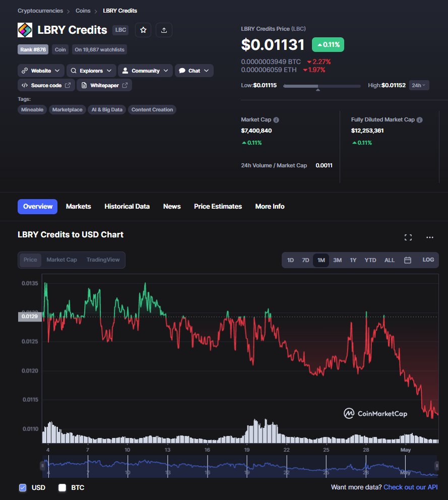Click On 19,687 watchlists badge
448x500 pixels.
pyautogui.click(x=99, y=49)
